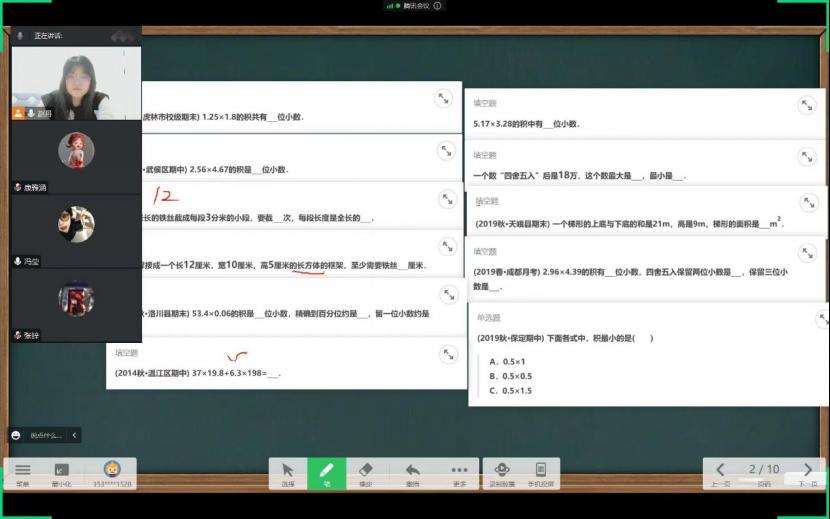Select the pointer selection tool
The image size is (830, 519).
(288, 472)
